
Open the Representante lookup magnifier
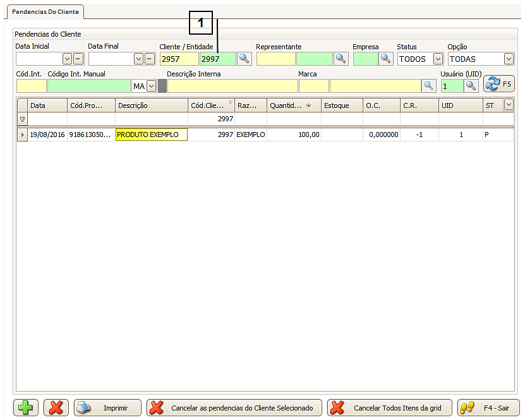tap(341, 59)
